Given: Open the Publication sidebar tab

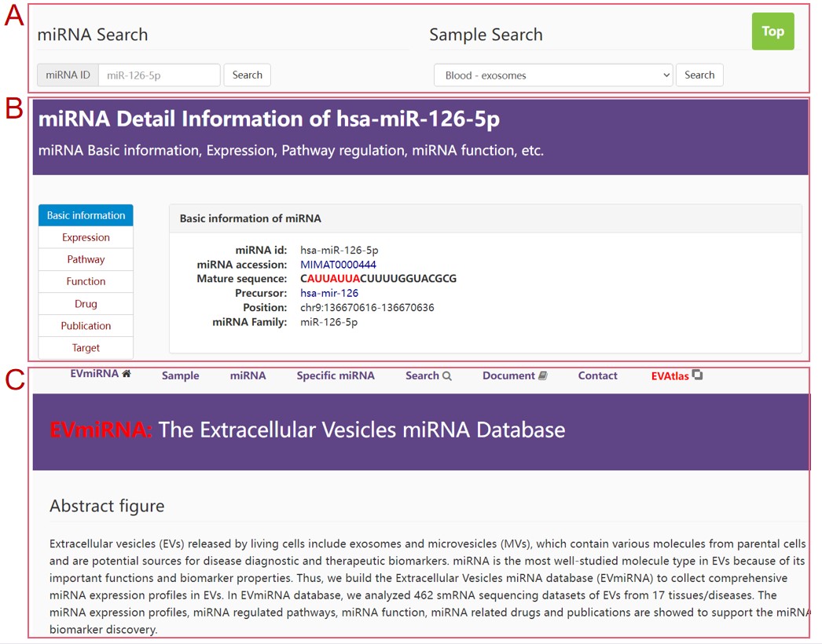Looking at the screenshot, I should click(86, 326).
